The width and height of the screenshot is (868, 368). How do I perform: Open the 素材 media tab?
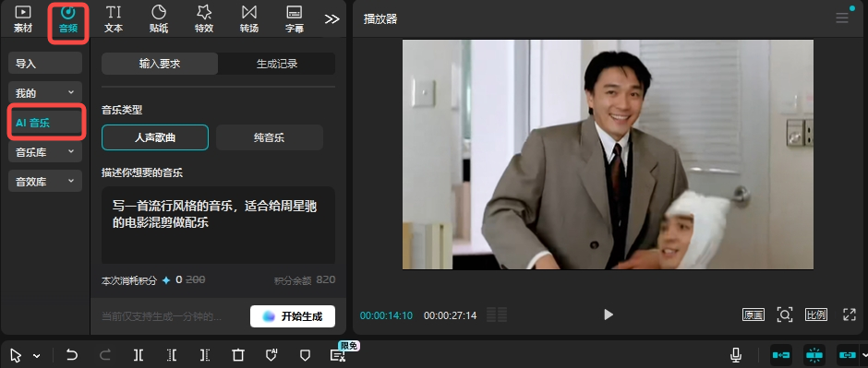pos(23,19)
